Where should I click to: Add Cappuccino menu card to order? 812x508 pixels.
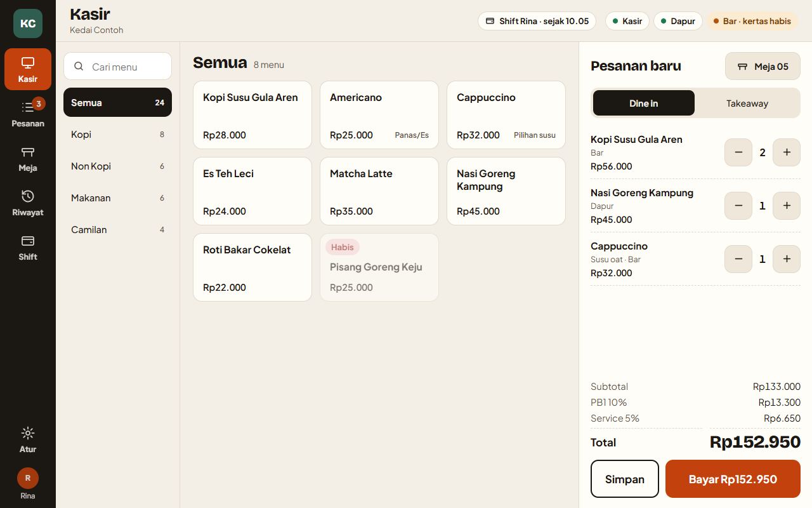506,115
